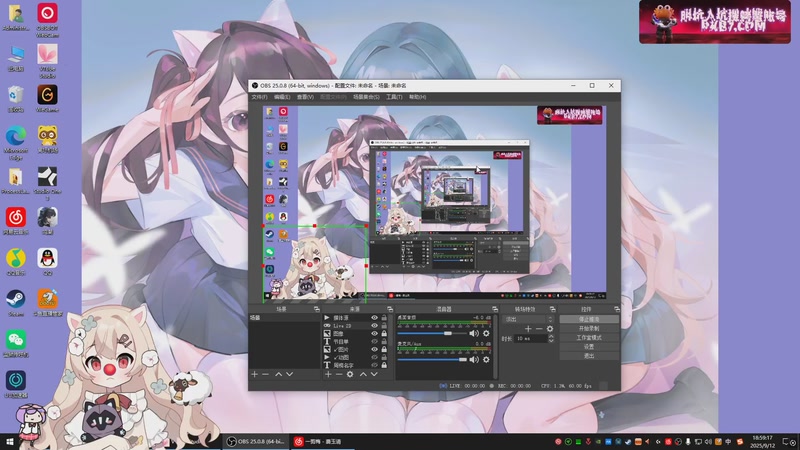
Task: Toggle visibility of the 图像 source
Action: point(374,334)
